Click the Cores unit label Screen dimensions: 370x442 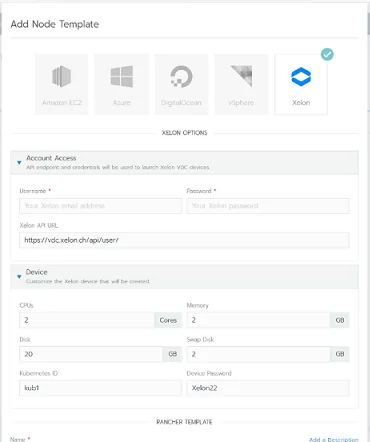[x=168, y=320]
